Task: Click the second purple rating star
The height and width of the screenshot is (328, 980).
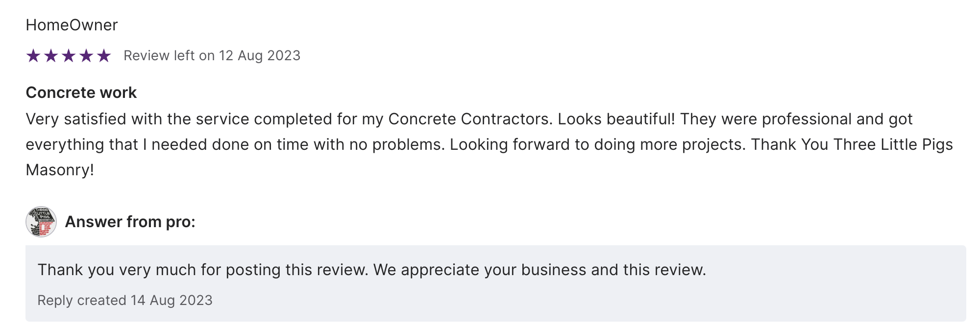Action: pos(51,56)
